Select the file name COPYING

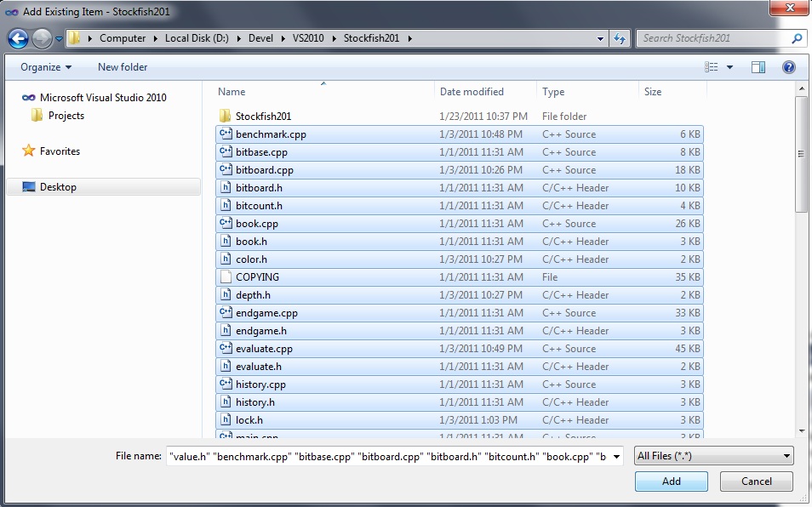tap(257, 277)
